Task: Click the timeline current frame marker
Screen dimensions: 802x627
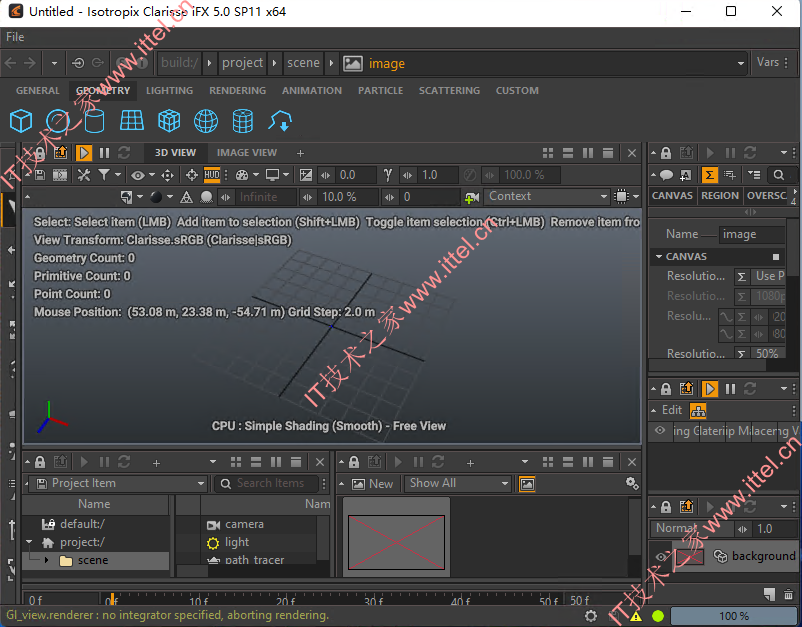Action: click(112, 598)
